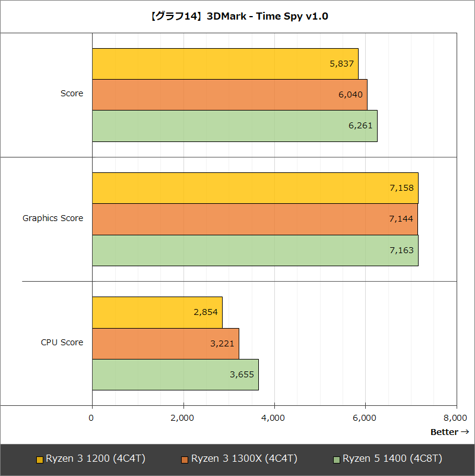The width and height of the screenshot is (475, 476).
Task: Click the 4,000 axis tick label
Action: click(x=273, y=418)
